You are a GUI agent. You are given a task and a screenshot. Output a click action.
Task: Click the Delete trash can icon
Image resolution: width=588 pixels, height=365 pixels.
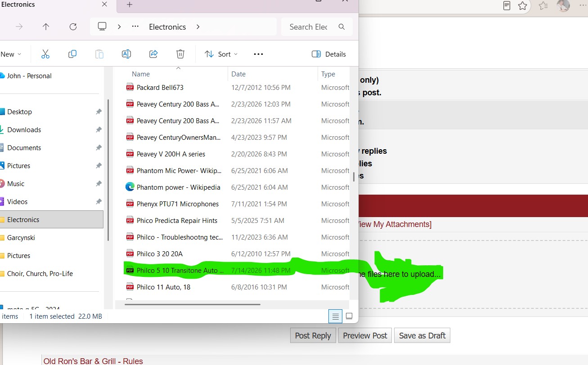click(x=180, y=54)
